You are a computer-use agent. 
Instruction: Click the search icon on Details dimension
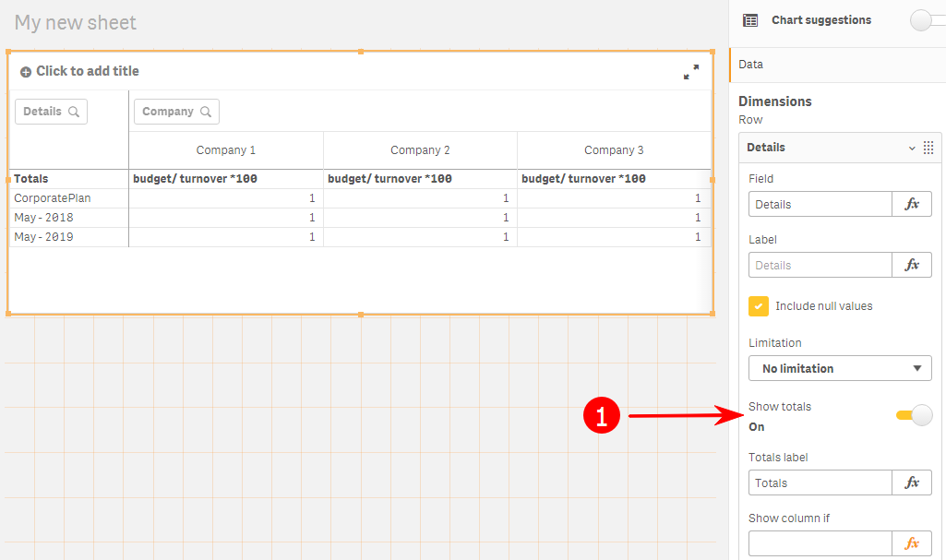point(73,112)
